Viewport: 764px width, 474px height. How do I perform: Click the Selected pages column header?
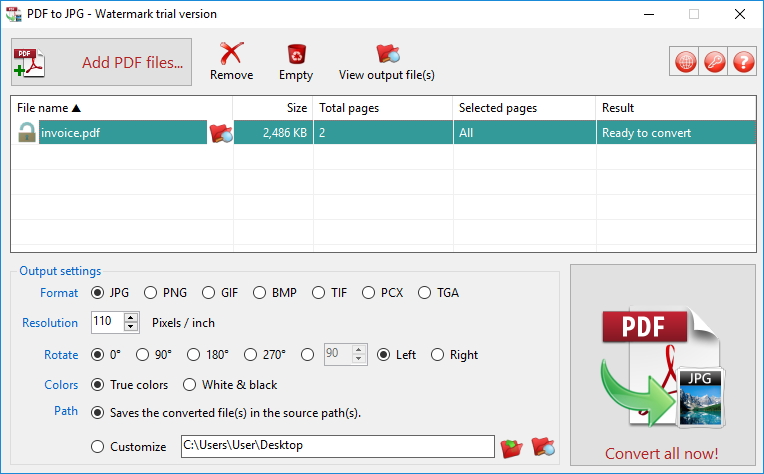524,108
